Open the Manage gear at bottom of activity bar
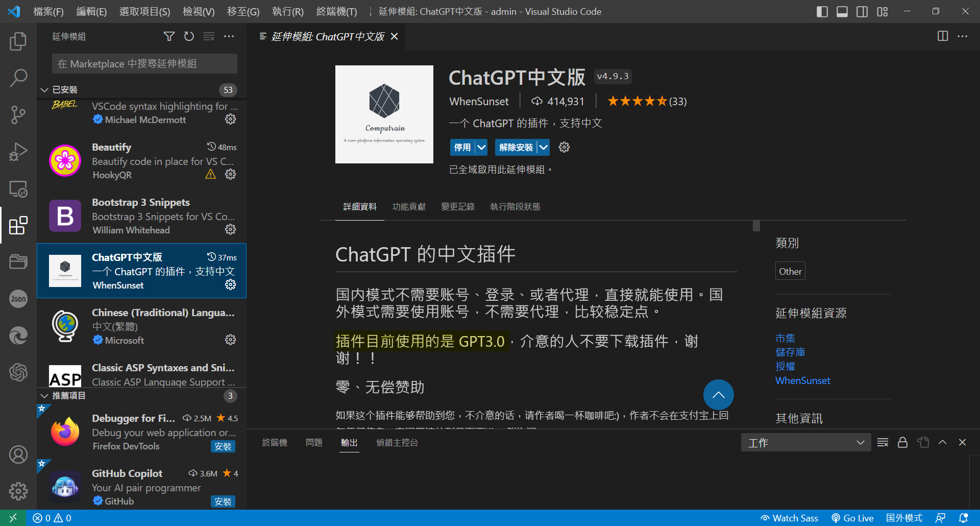This screenshot has height=526, width=980. [x=18, y=491]
